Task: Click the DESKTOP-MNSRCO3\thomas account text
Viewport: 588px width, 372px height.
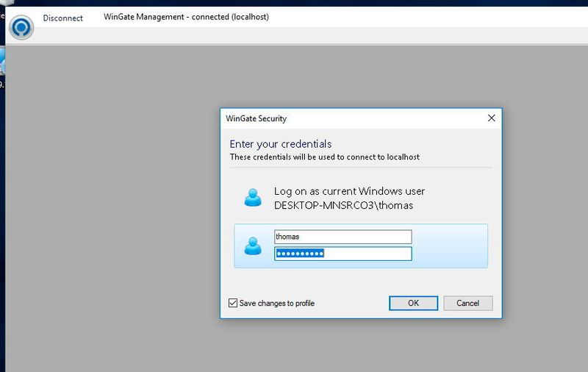Action: coord(343,206)
